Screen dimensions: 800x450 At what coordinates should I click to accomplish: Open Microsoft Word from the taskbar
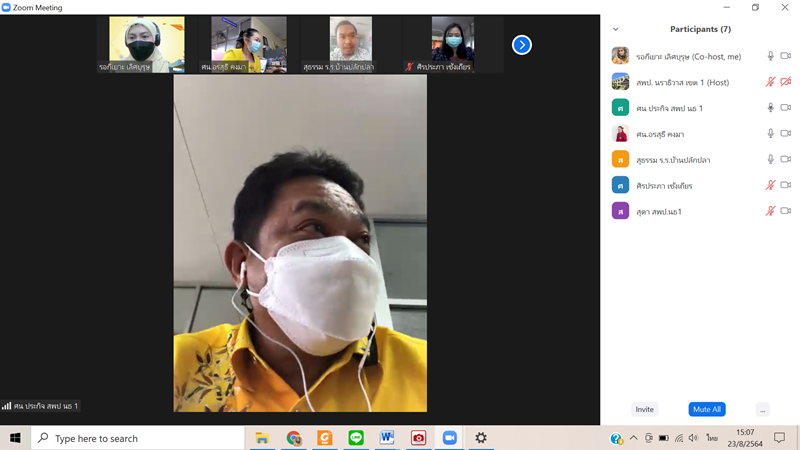[387, 438]
